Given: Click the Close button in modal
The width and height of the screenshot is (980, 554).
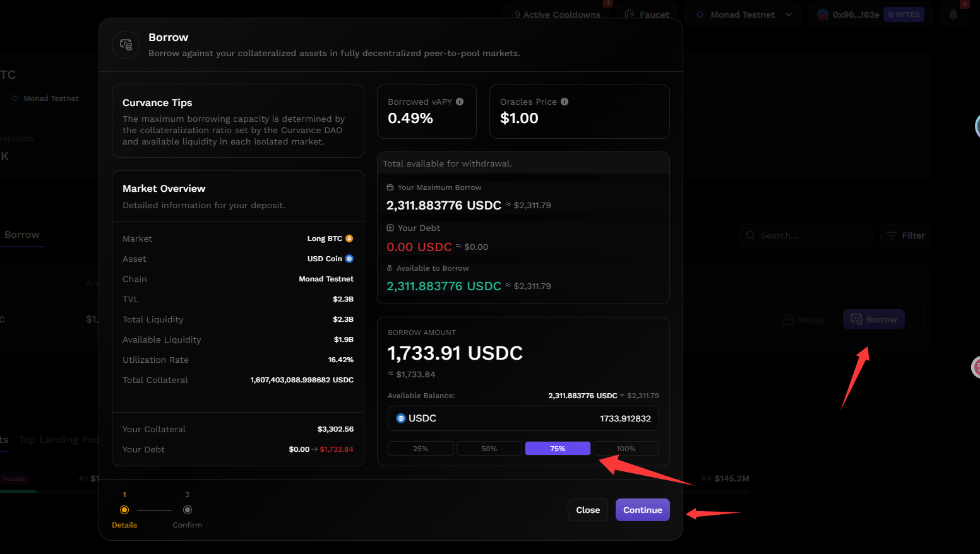Looking at the screenshot, I should [588, 510].
